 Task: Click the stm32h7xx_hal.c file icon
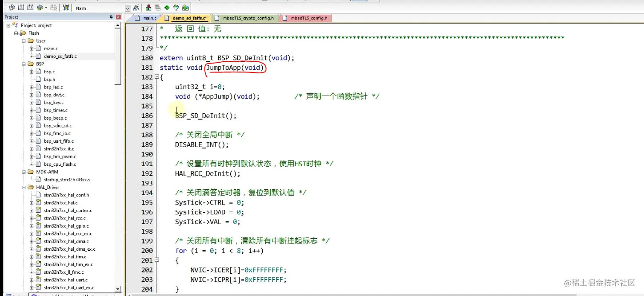[x=38, y=203]
